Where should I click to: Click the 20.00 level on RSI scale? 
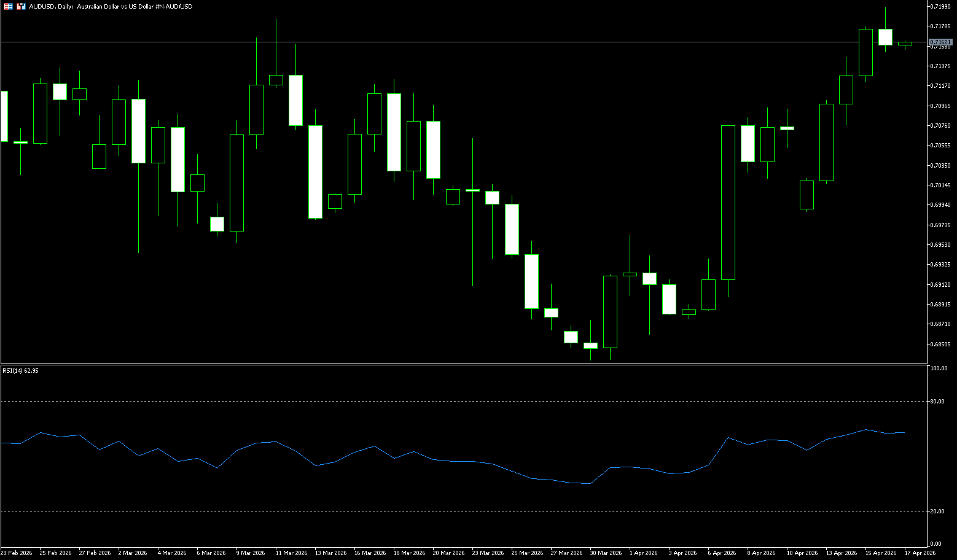click(937, 511)
